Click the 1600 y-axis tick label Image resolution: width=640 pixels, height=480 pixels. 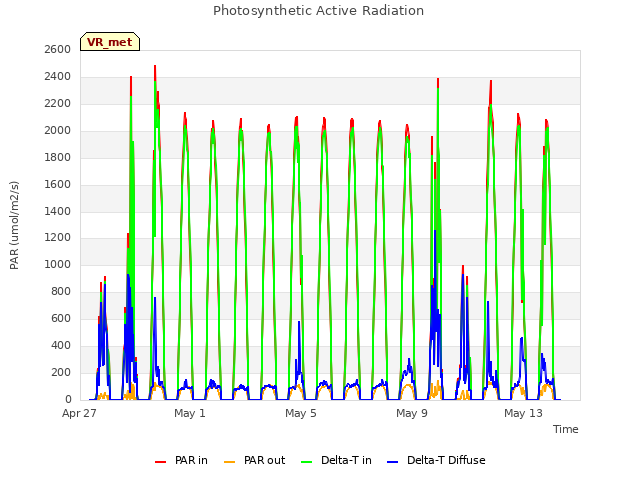[x=58, y=184]
